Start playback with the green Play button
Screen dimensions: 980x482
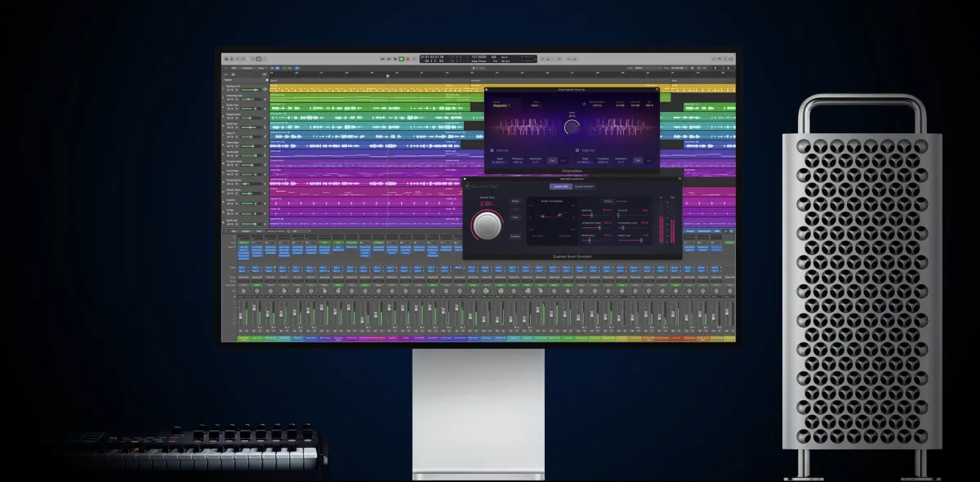click(x=402, y=59)
